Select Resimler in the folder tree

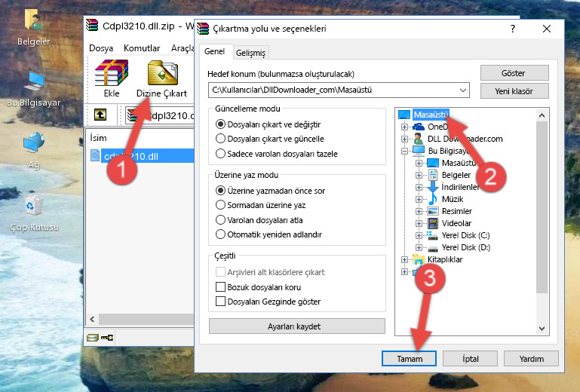click(x=456, y=211)
